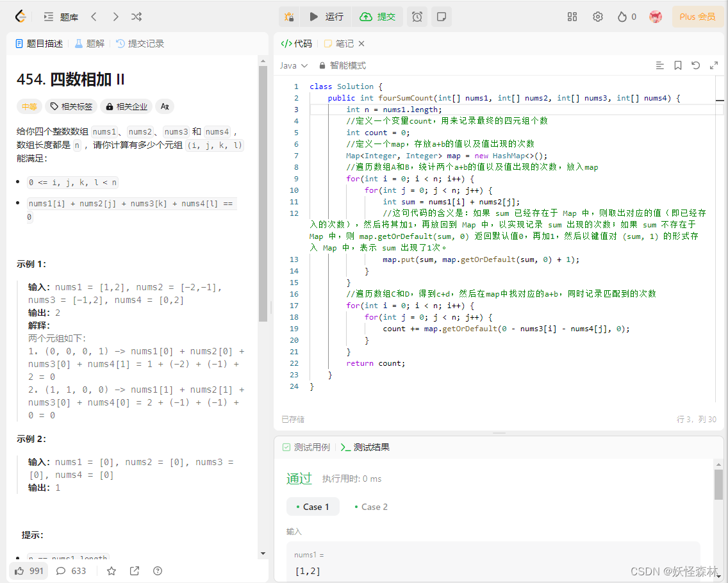Switch to the 测试用例 tab
Screen dimensions: 728x583
point(306,447)
